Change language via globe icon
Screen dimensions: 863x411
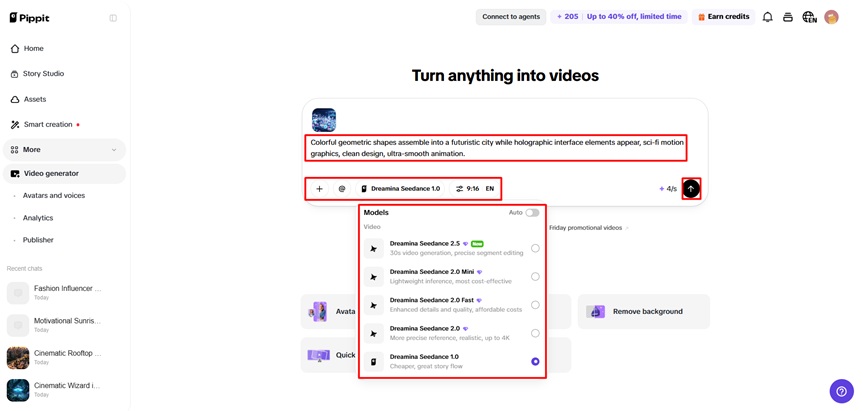tap(809, 17)
